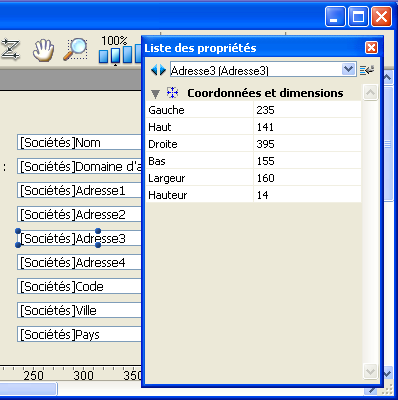This screenshot has width=398, height=400.
Task: Edit the Haut value 141
Action: 307,127
